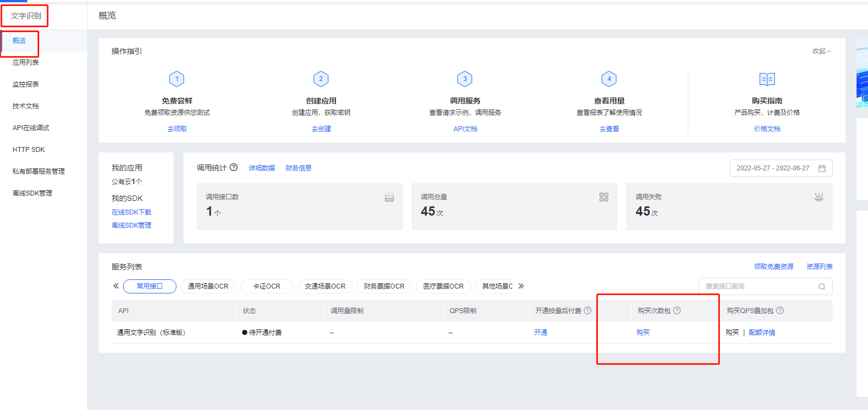Open HTTP SDK in the sidebar

(29, 150)
